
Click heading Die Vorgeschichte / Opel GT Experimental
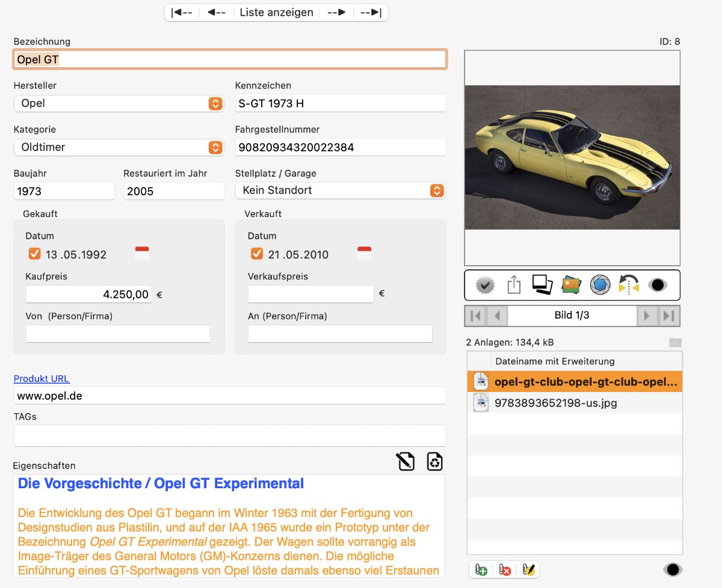click(x=161, y=483)
